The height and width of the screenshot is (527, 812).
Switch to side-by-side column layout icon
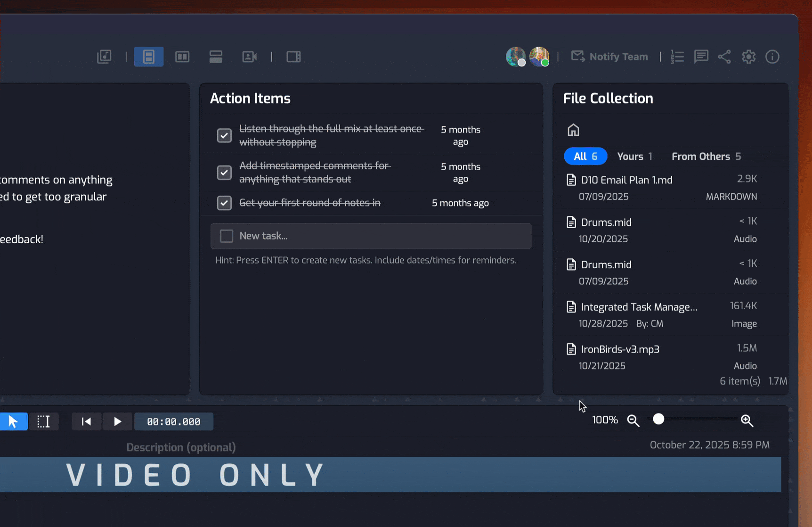[x=182, y=57]
